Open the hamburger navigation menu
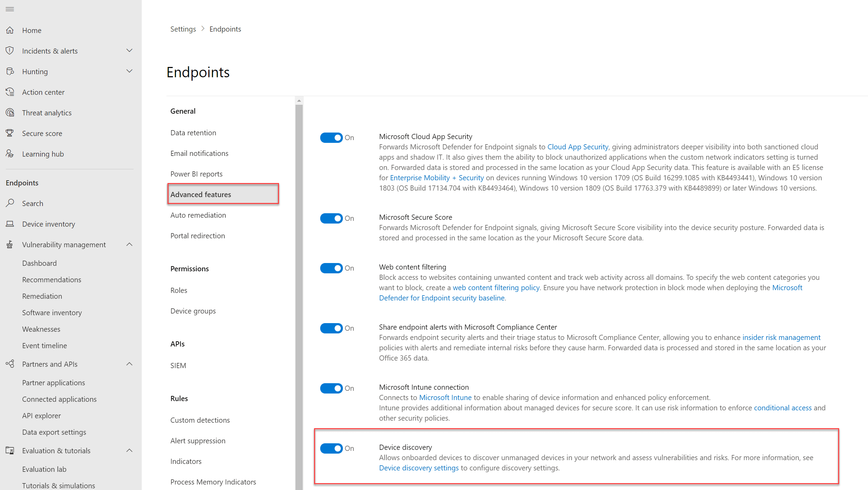 [x=10, y=9]
